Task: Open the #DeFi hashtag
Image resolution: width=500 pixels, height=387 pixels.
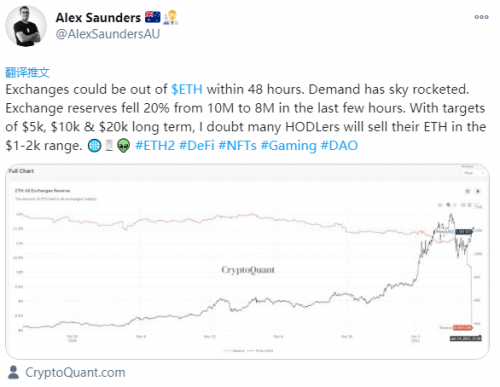Action: (197, 146)
